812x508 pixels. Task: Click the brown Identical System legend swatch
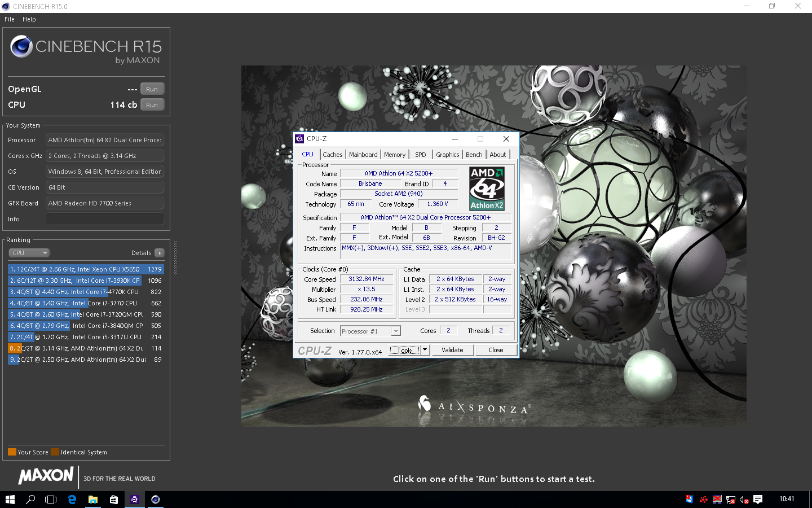pyautogui.click(x=55, y=452)
